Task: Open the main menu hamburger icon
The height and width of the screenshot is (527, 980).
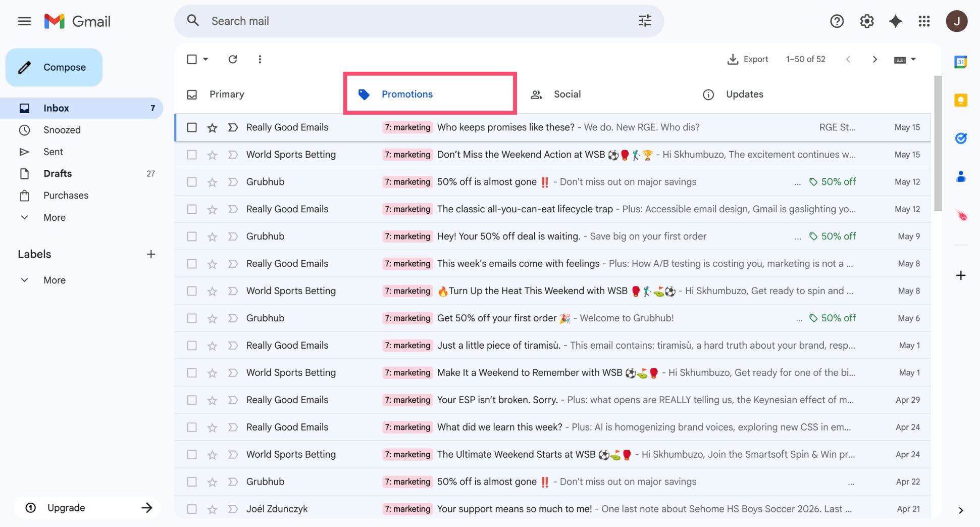Action: (x=24, y=21)
